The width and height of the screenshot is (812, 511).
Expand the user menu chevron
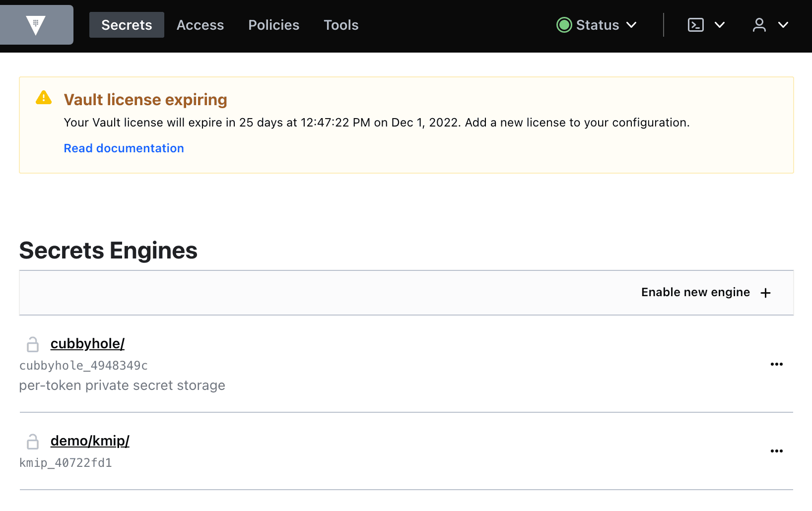pyautogui.click(x=783, y=25)
